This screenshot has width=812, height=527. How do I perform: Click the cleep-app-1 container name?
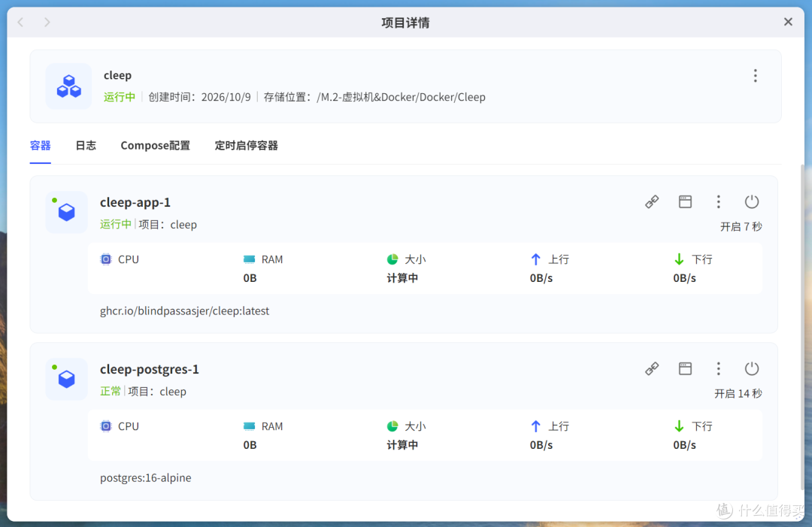point(135,202)
